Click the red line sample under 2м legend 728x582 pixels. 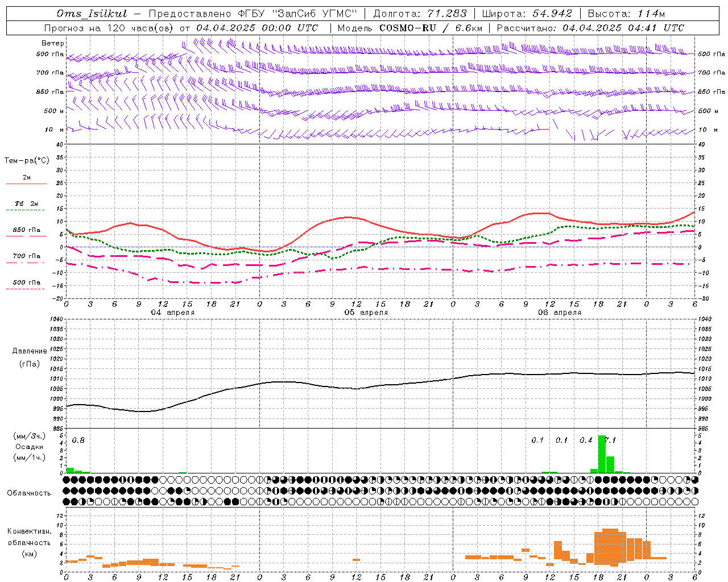[x=26, y=184]
